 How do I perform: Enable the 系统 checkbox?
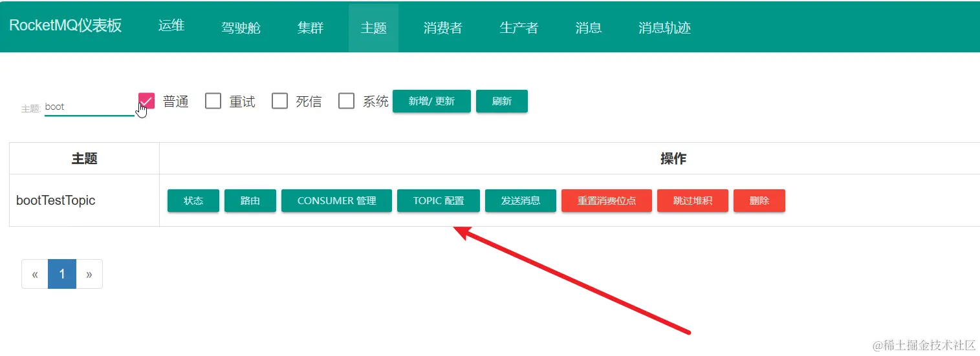click(x=347, y=101)
